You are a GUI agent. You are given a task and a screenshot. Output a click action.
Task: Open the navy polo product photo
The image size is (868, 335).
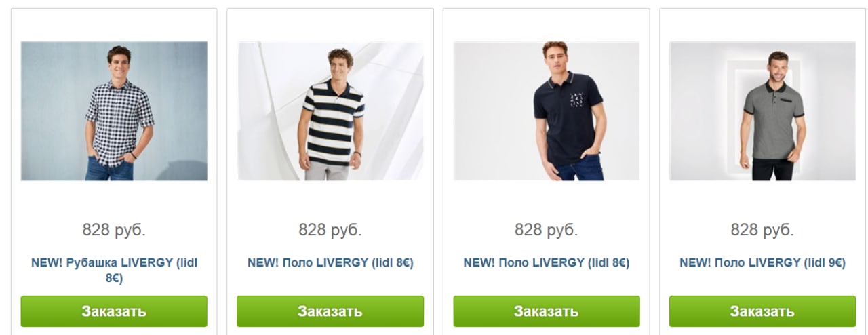point(547,111)
